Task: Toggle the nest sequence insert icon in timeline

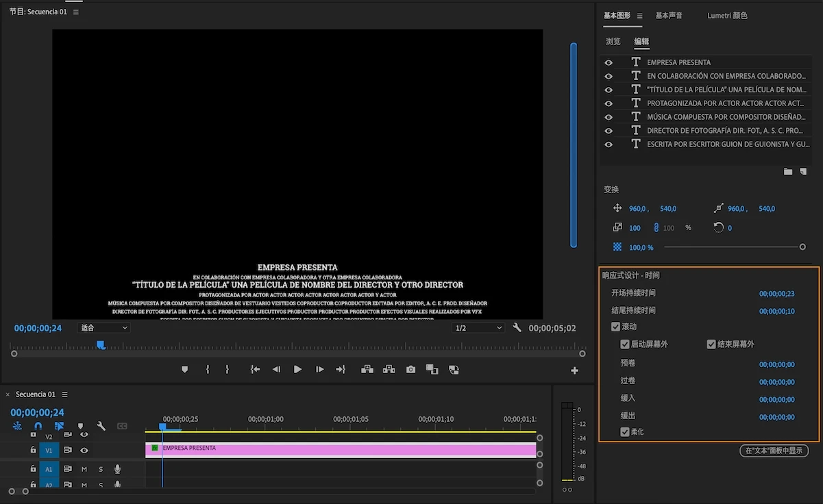Action: coord(17,426)
